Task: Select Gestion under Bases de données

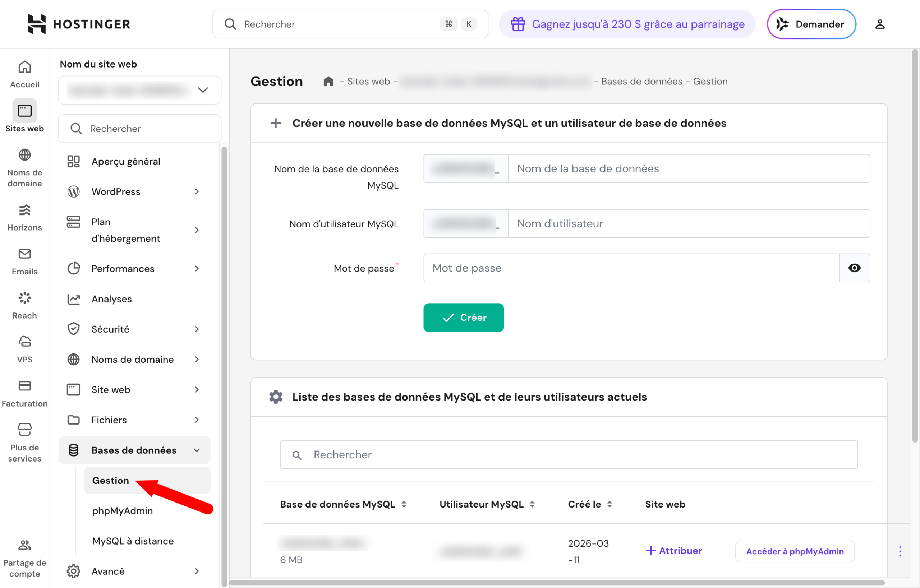Action: [147, 480]
